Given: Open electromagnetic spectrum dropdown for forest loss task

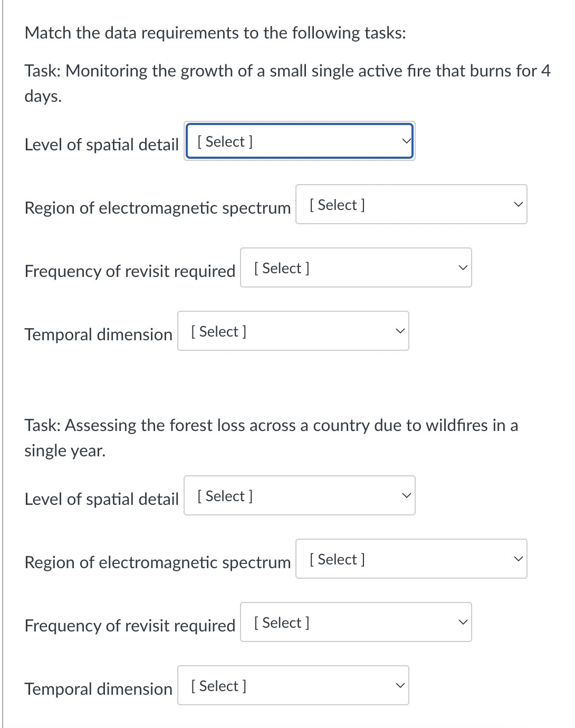Looking at the screenshot, I should 411,559.
